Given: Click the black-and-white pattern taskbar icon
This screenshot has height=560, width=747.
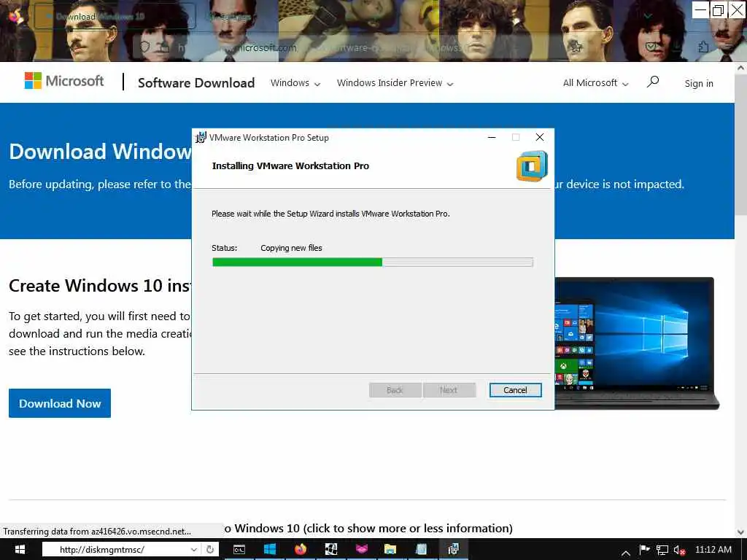Looking at the screenshot, I should click(x=331, y=550).
